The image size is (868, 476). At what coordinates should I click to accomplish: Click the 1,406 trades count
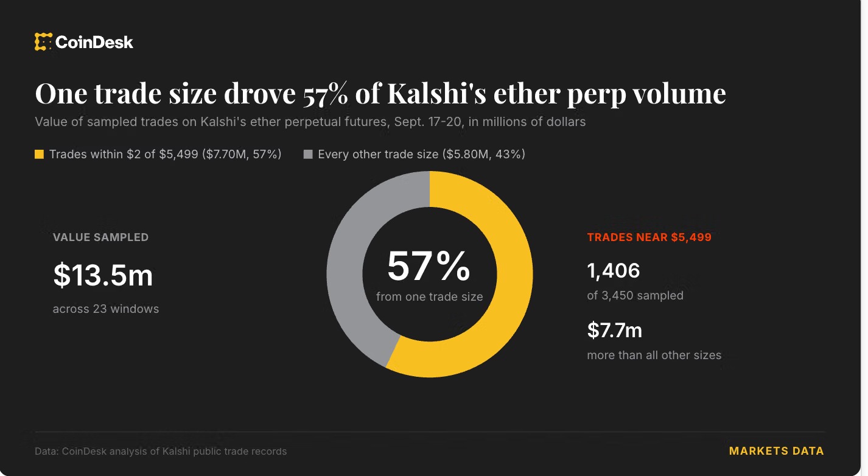[614, 271]
